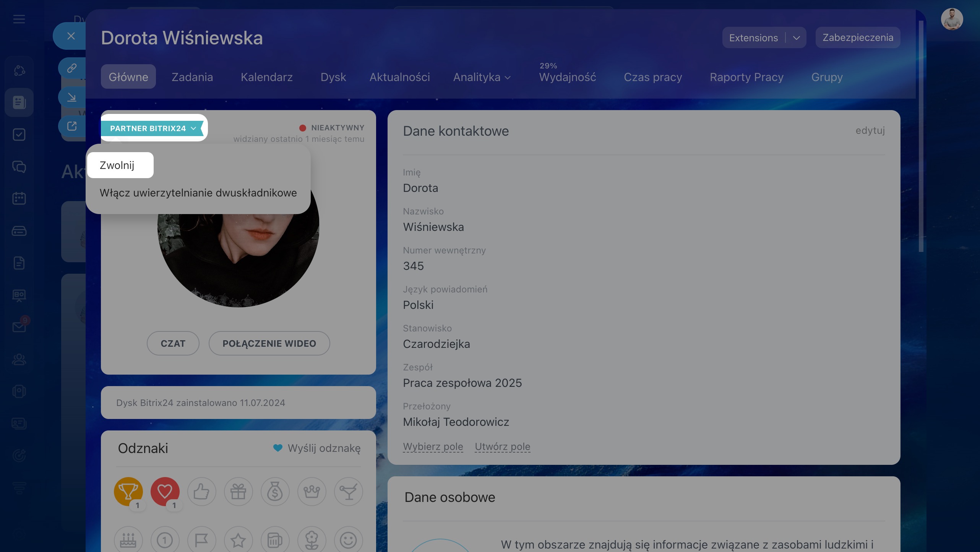
Task: Switch to the Kalendarz tab
Action: tap(266, 77)
